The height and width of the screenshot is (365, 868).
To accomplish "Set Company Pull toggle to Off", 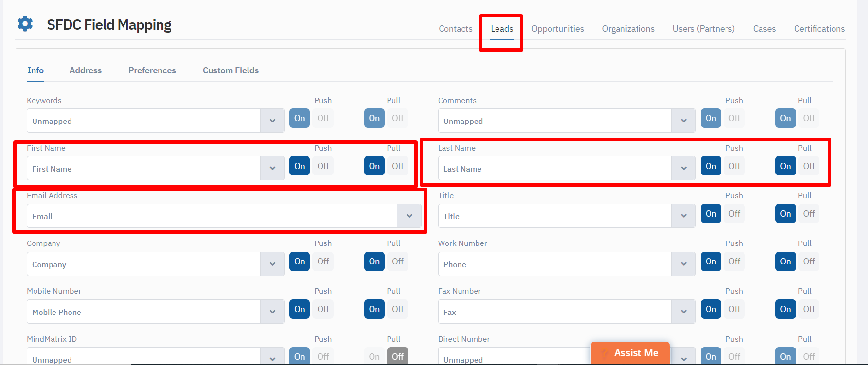I will [x=398, y=261].
